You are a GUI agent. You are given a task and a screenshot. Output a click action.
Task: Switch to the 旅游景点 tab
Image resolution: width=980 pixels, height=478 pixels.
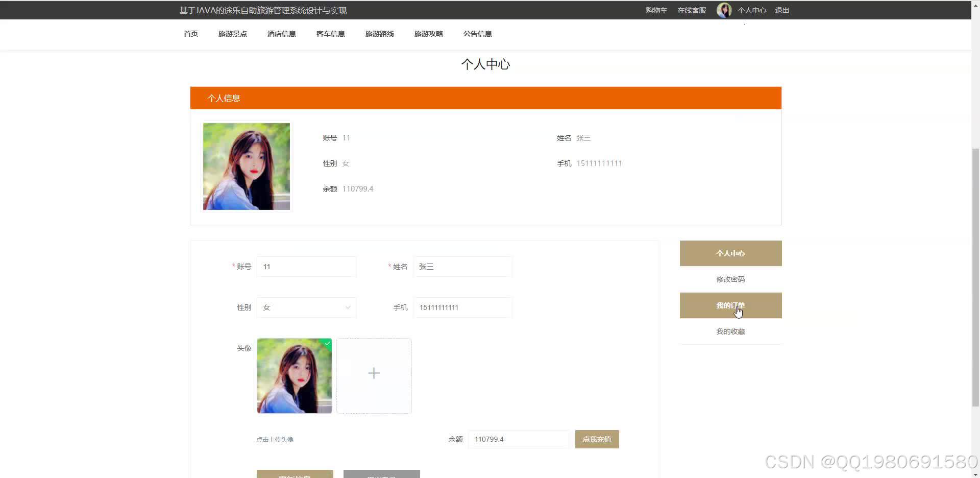point(233,34)
